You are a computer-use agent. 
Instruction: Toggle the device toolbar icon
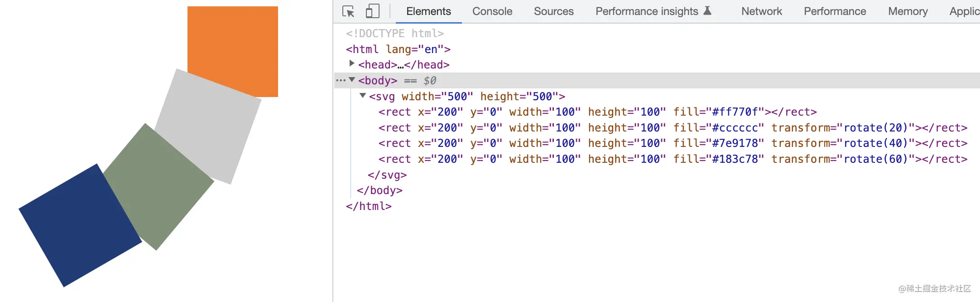(372, 11)
